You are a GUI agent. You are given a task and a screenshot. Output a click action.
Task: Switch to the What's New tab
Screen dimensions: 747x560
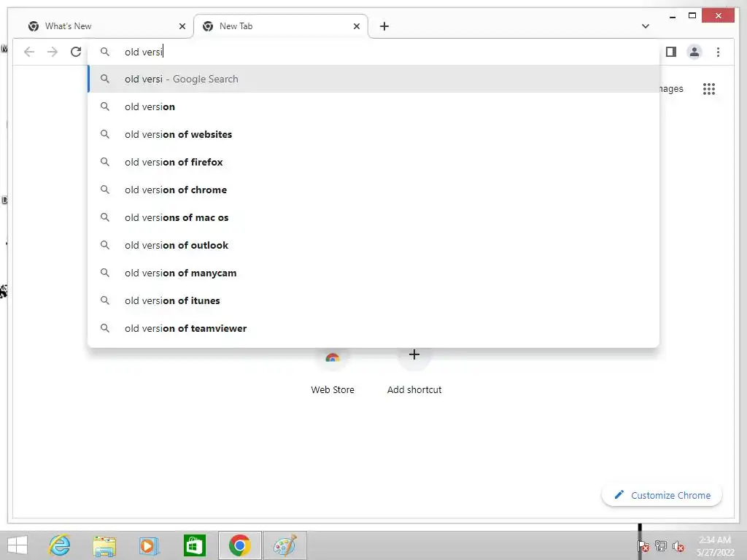click(x=106, y=26)
